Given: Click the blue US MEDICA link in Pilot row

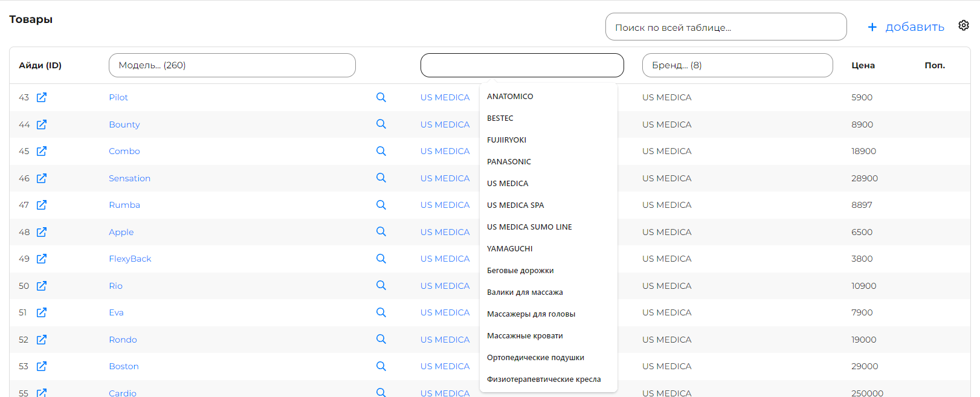Looking at the screenshot, I should [445, 97].
